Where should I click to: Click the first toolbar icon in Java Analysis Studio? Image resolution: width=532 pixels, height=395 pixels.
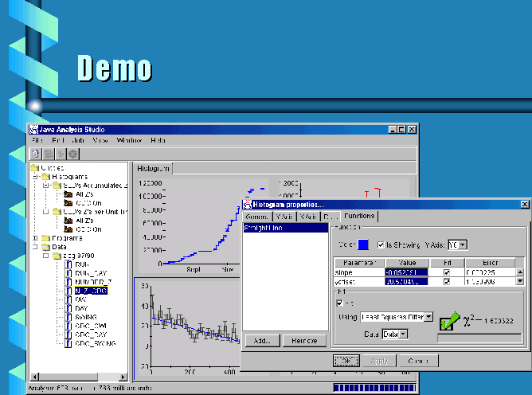click(36, 153)
